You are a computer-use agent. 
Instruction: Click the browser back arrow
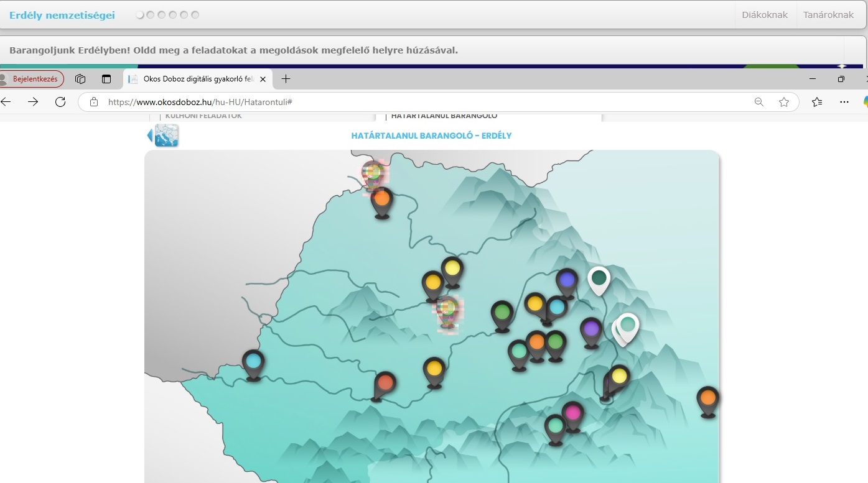[x=6, y=102]
